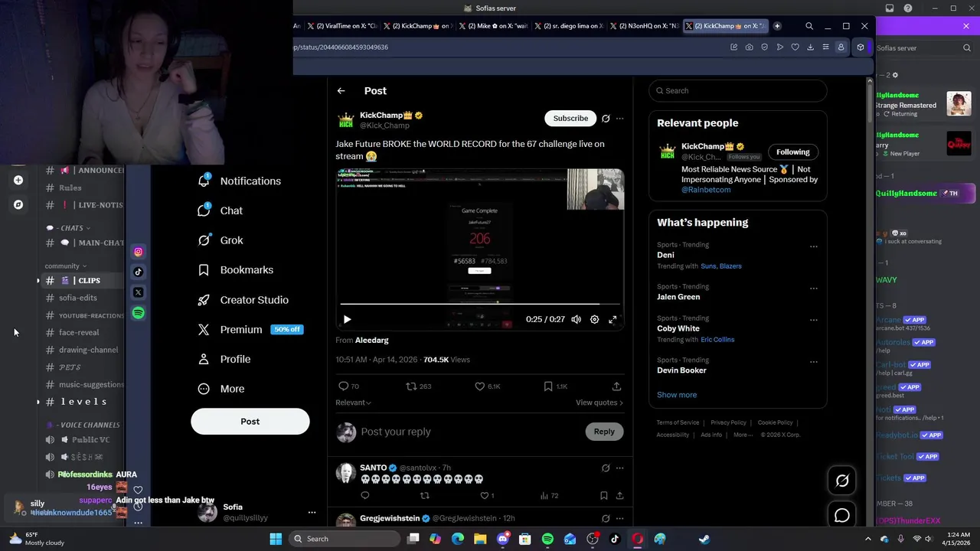Repost the tweet with 263 reposts

point(418,386)
